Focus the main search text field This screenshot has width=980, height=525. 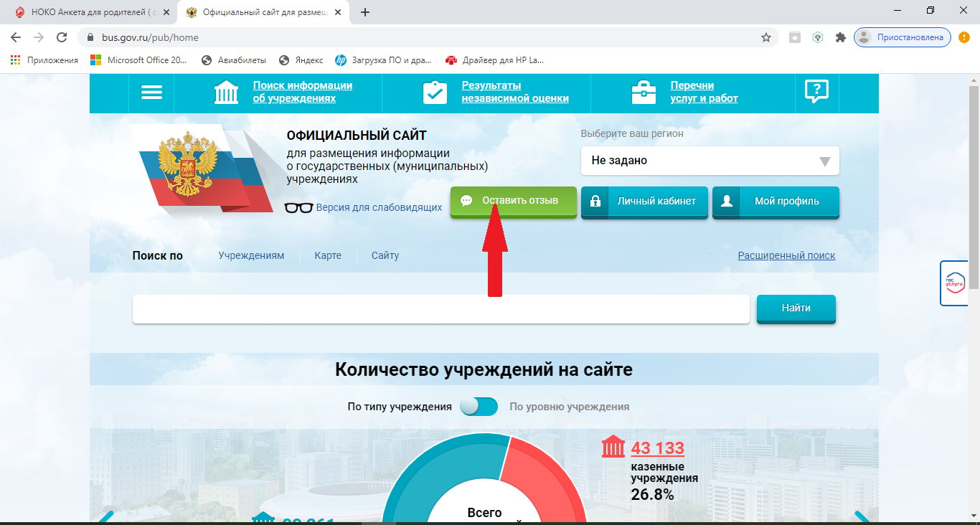click(441, 309)
